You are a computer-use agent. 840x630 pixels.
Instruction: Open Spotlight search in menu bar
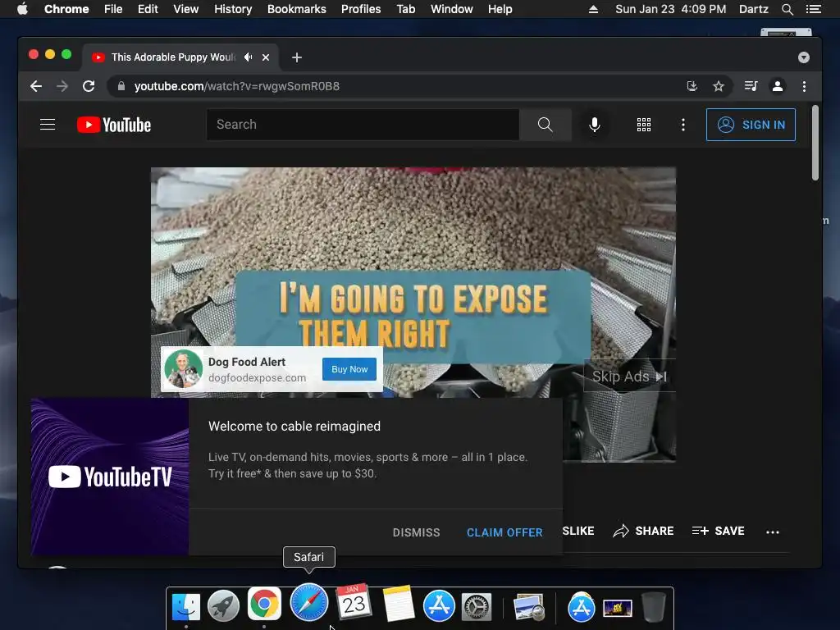tap(787, 9)
